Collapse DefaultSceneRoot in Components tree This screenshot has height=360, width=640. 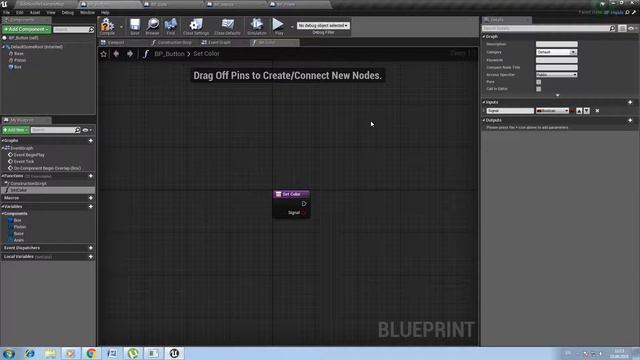pyautogui.click(x=4, y=47)
